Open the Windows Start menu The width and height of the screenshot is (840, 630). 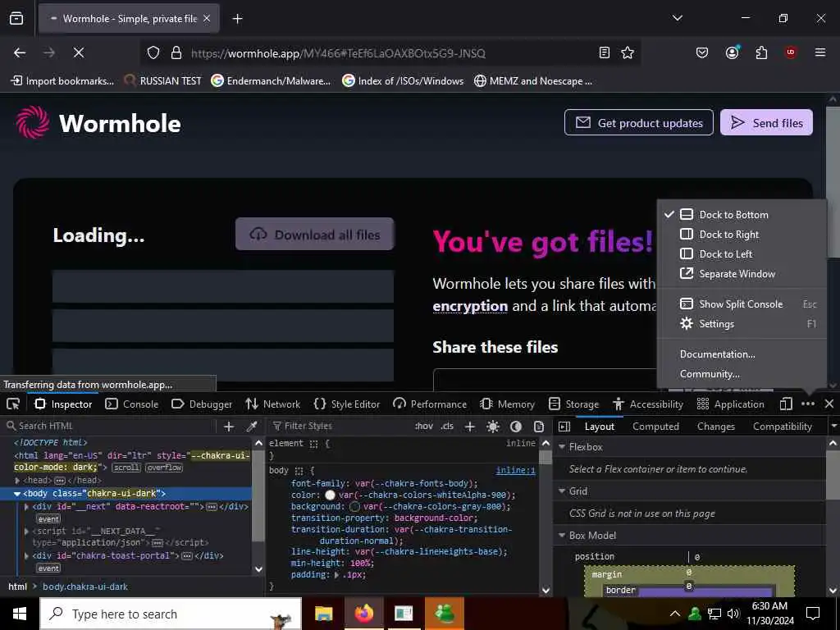click(20, 614)
